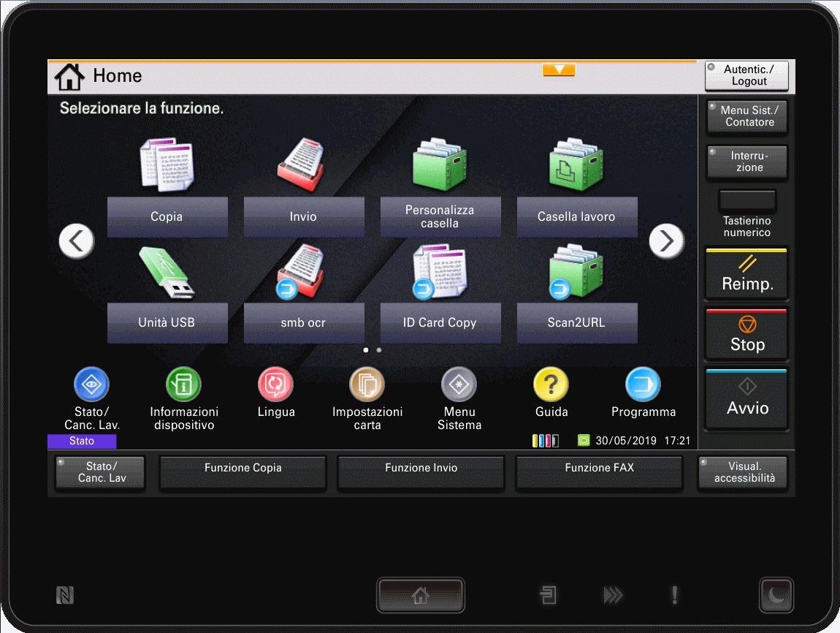The image size is (840, 633).
Task: Click the purple Stato label
Action: [81, 441]
